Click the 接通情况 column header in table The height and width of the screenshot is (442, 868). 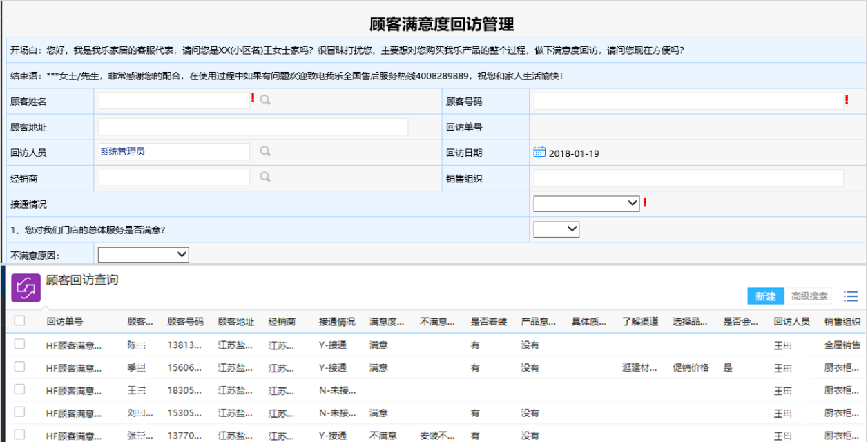(337, 321)
